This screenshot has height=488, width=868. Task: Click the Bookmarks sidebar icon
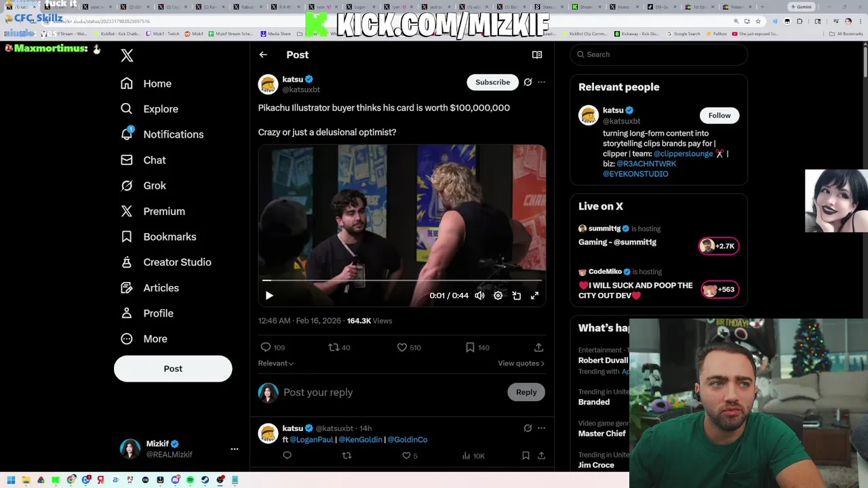tap(127, 237)
